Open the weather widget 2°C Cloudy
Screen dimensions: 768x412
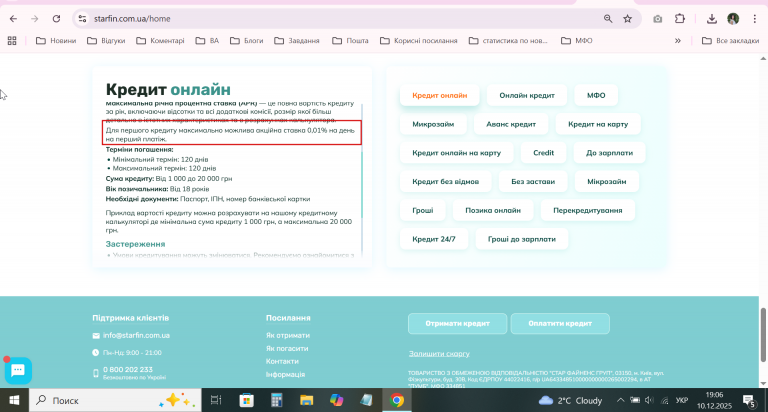[571, 400]
